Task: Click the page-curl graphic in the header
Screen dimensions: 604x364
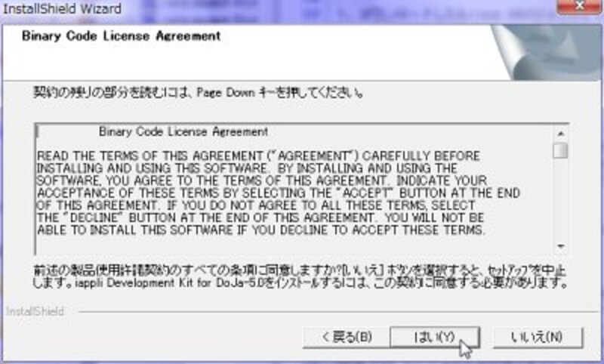Action: (546, 52)
